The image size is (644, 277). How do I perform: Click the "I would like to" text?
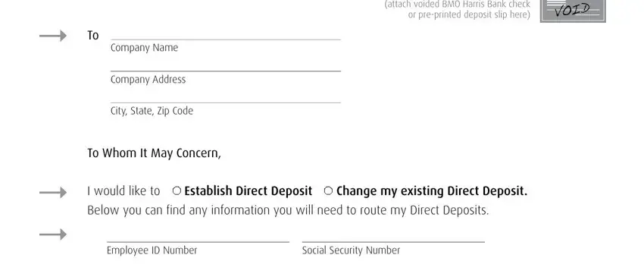point(123,191)
